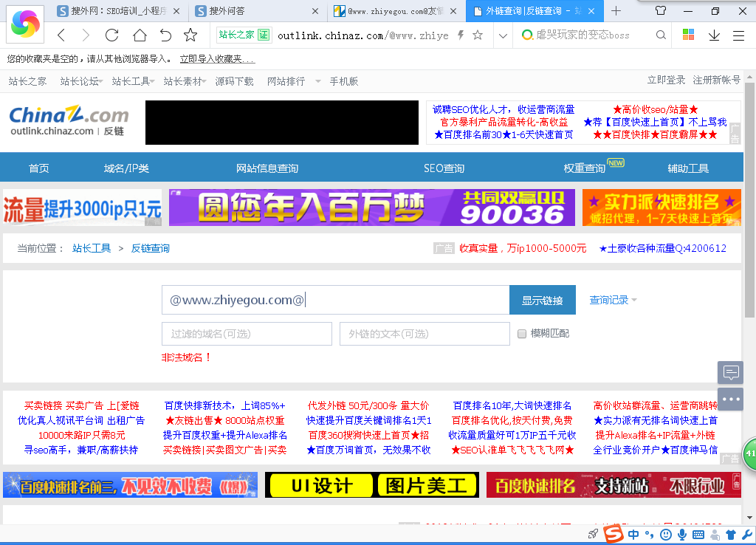Open the downloads arrow icon
The height and width of the screenshot is (545, 756).
(714, 35)
